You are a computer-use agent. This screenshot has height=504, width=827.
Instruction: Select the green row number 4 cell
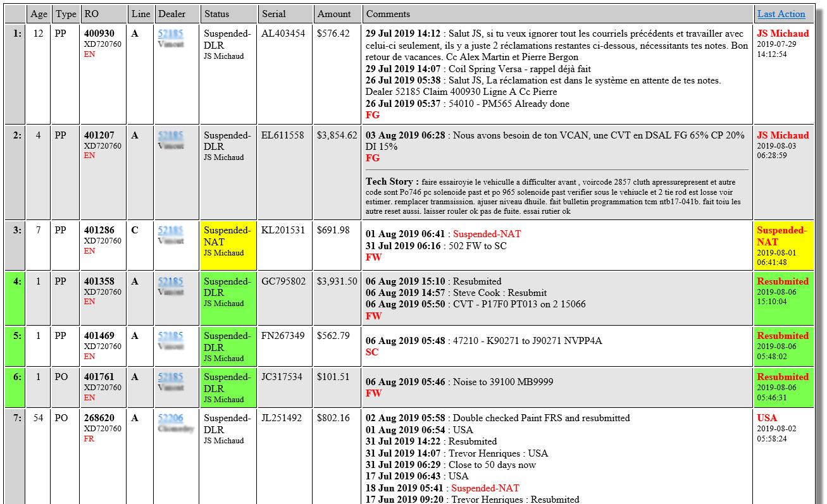point(15,298)
